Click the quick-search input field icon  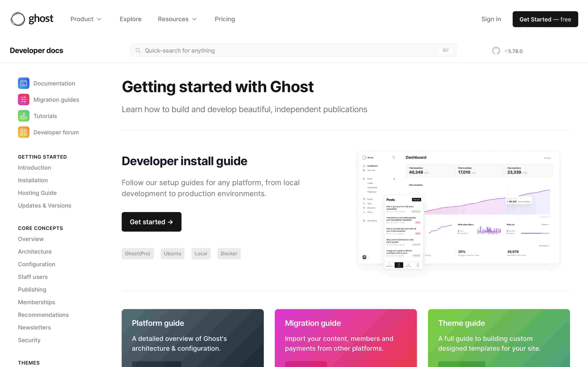tap(138, 50)
